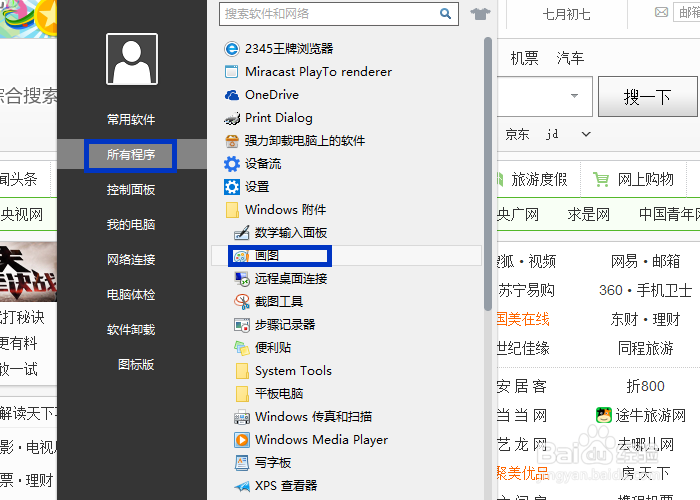Open the 国美在线 link
The image size is (700, 500).
pyautogui.click(x=523, y=319)
